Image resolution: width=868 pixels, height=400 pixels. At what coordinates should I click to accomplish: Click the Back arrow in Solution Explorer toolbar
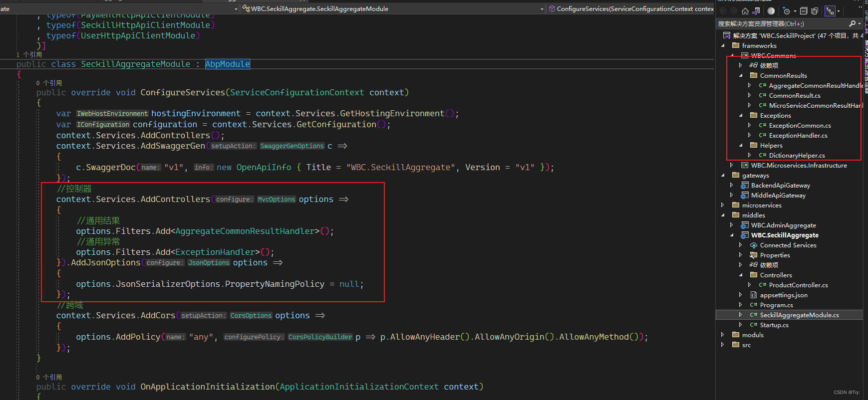click(x=723, y=11)
